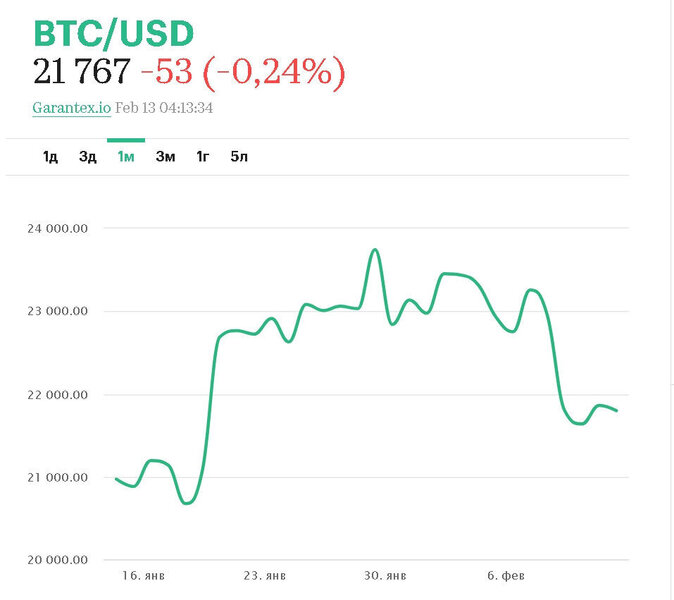This screenshot has width=674, height=600.
Task: Select the 5л five-year range tab
Action: click(x=238, y=157)
